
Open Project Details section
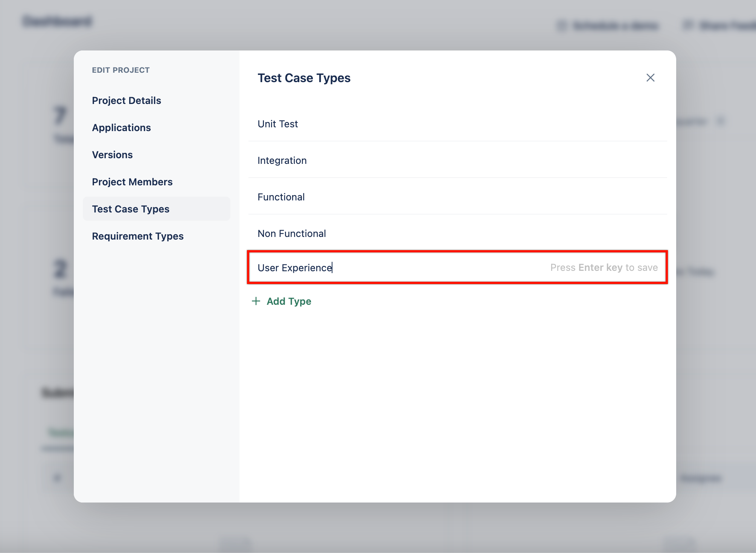click(127, 101)
